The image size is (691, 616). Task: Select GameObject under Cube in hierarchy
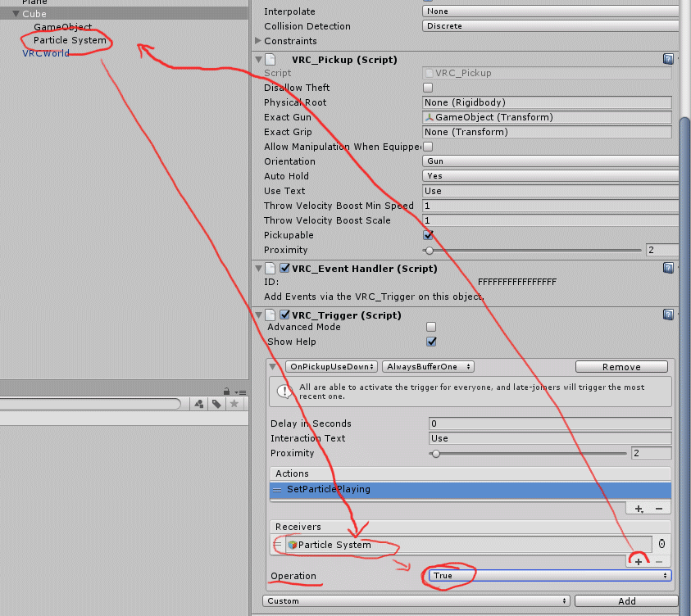pyautogui.click(x=63, y=27)
